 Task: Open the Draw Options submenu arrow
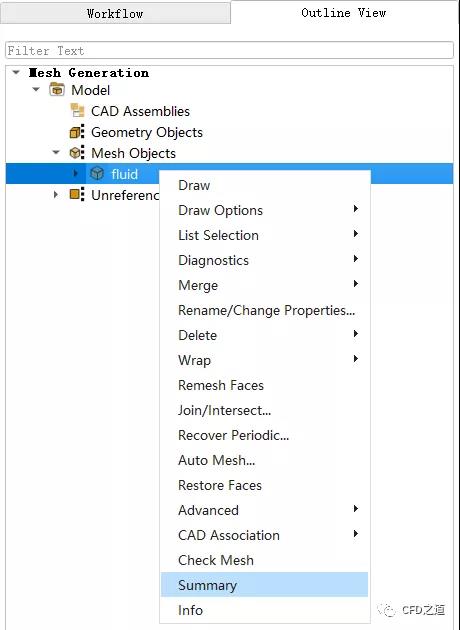pos(356,209)
